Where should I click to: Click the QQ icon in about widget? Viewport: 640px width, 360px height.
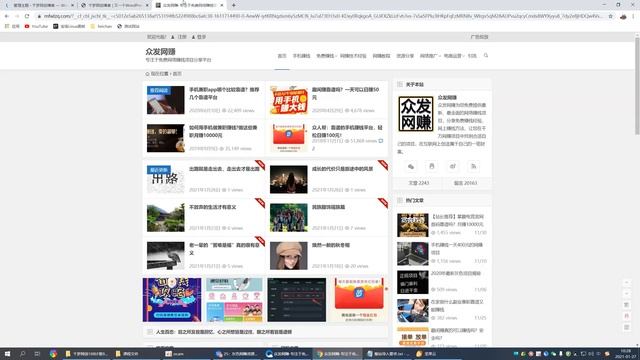[x=431, y=166]
